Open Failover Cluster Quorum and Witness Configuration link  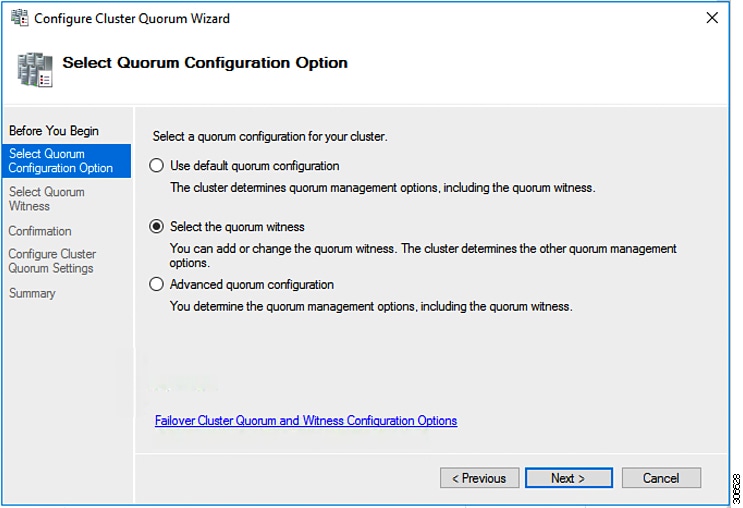[306, 421]
